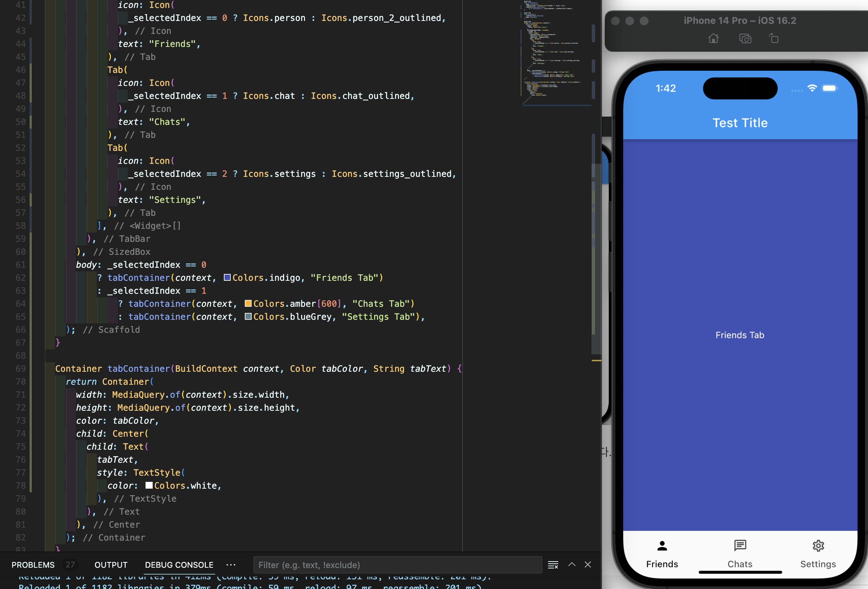Select the DEBUG CONSOLE tab

point(179,565)
